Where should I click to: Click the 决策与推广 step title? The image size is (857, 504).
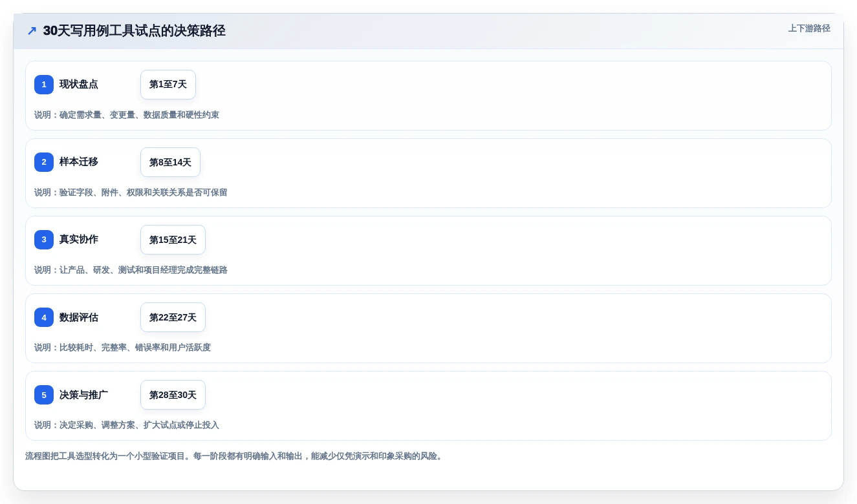click(x=83, y=395)
